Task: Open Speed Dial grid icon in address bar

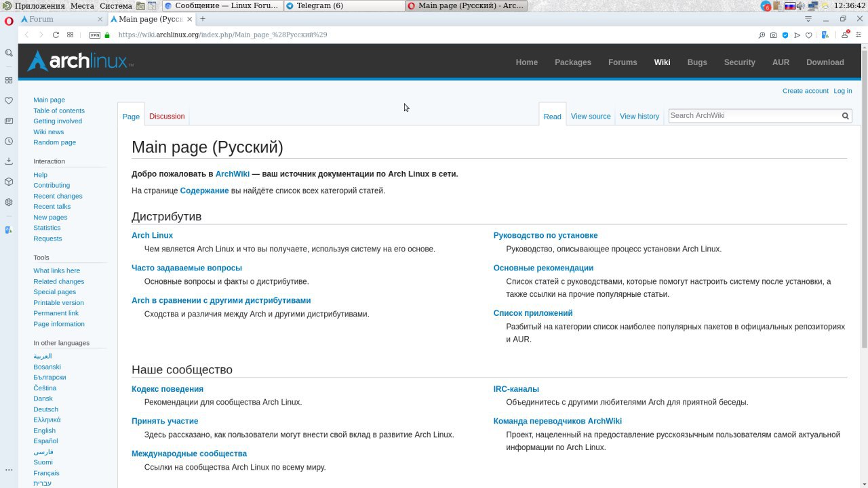Action: click(70, 35)
